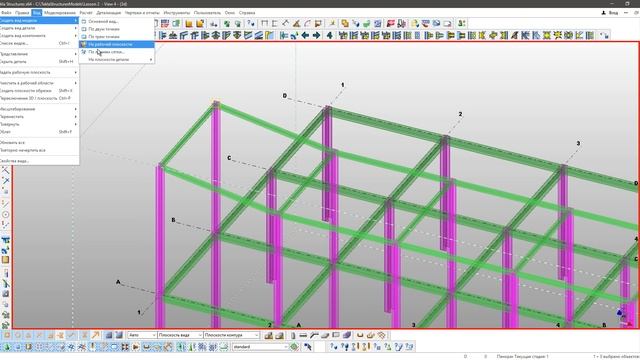The height and width of the screenshot is (360, 640).
Task: Choose По линиям сетки... option
Action: 117,52
